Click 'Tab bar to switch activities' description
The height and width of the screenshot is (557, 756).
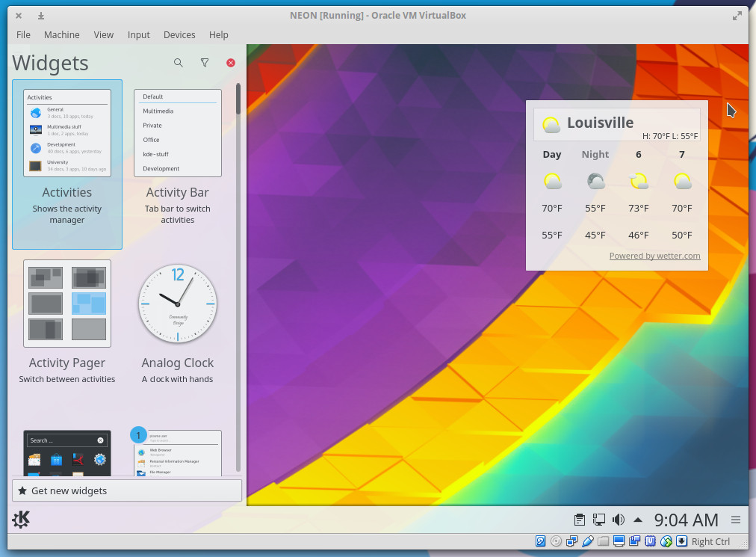[x=178, y=215]
